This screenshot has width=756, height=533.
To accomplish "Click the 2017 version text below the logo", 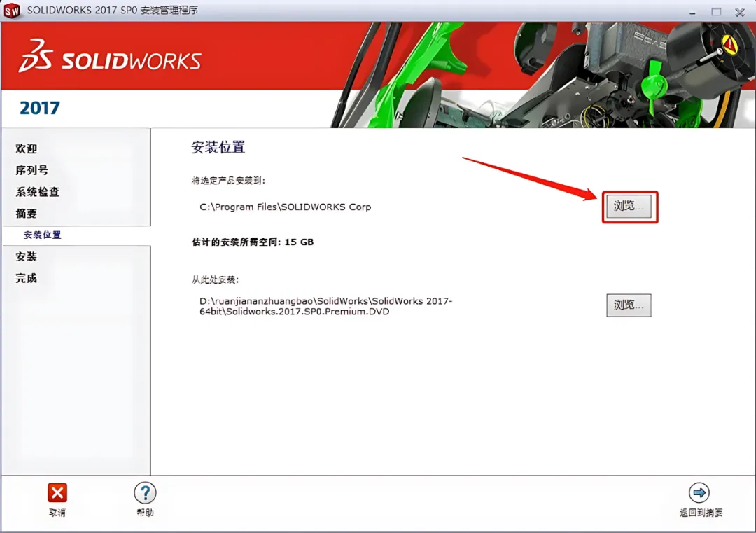I will 40,108.
